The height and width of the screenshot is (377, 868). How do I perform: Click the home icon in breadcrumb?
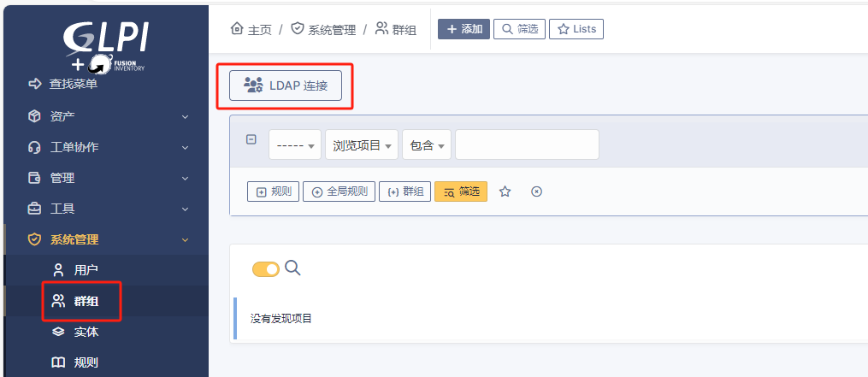click(237, 29)
